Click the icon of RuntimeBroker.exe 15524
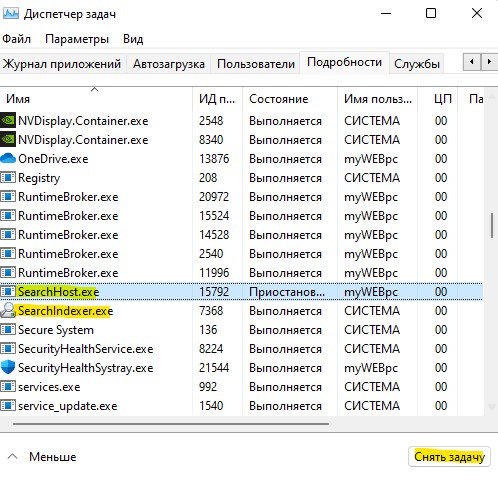 pyautogui.click(x=8, y=216)
